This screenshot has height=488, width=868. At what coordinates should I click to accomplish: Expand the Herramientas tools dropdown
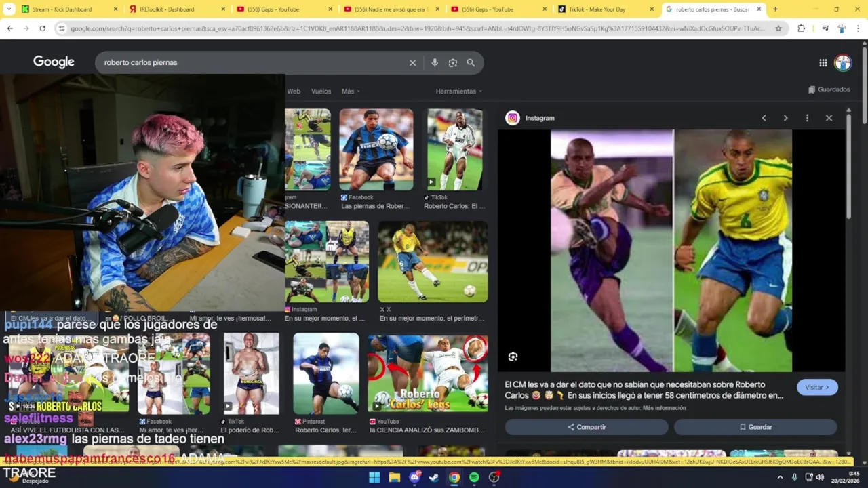click(459, 91)
